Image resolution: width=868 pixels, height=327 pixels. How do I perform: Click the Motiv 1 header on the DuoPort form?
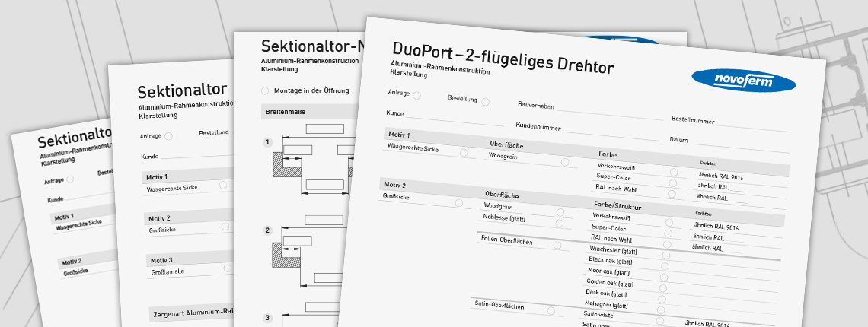[x=398, y=135]
